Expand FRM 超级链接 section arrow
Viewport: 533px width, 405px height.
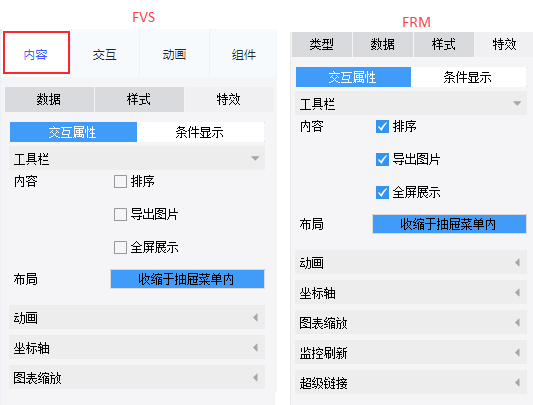click(x=517, y=382)
